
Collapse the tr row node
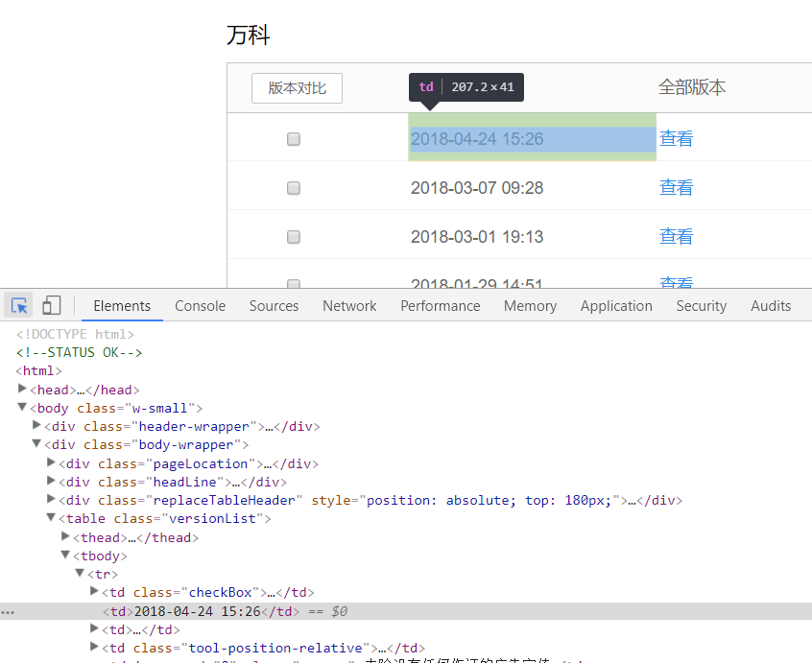pyautogui.click(x=80, y=573)
